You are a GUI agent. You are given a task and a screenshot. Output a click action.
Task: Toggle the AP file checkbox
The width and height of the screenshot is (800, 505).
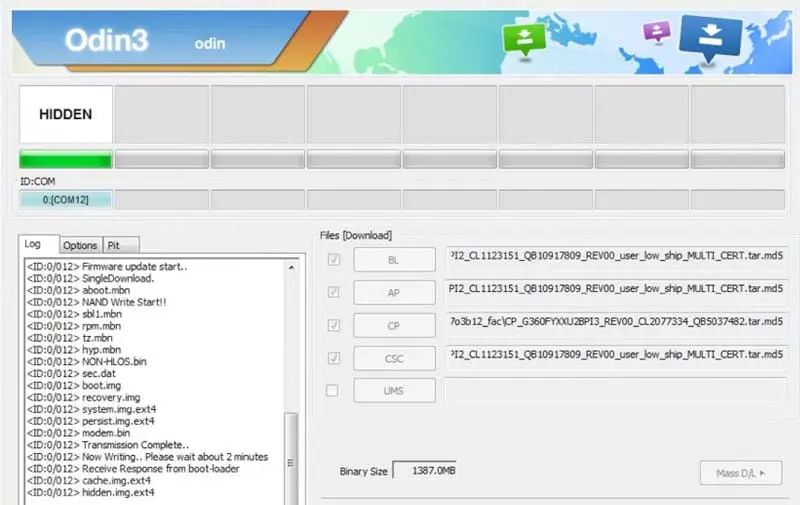(x=334, y=292)
